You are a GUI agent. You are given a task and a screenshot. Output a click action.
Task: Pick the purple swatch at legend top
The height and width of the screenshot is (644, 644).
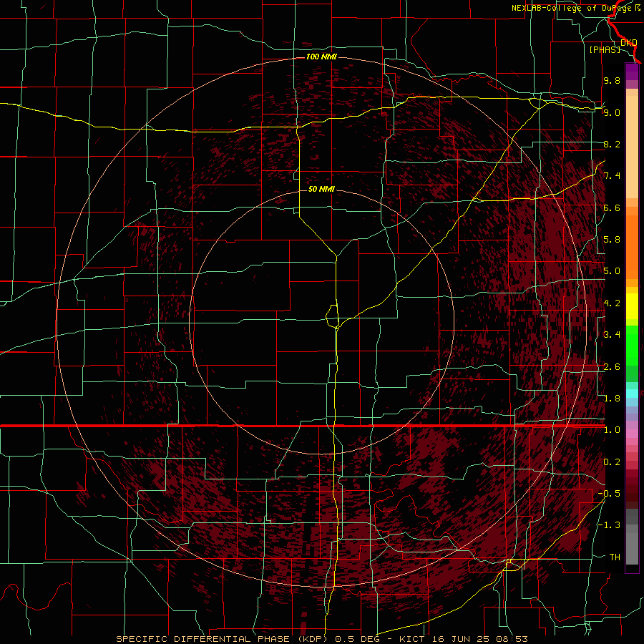tap(632, 72)
